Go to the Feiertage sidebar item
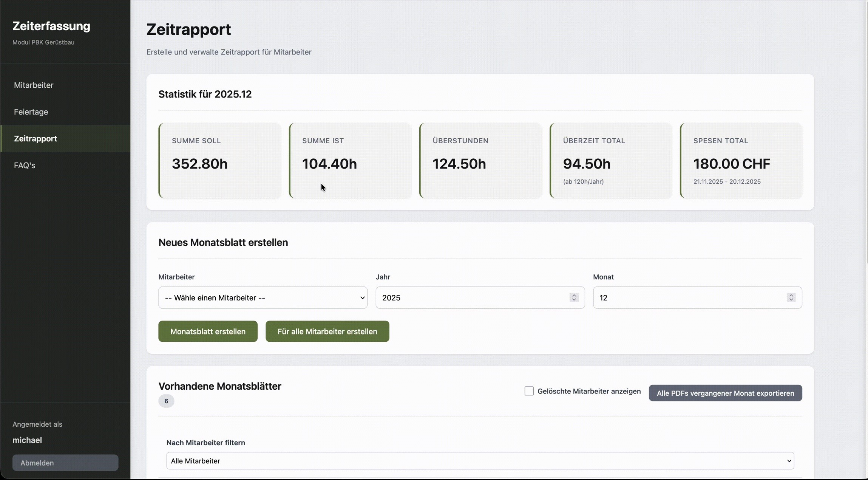The image size is (868, 480). [x=31, y=112]
